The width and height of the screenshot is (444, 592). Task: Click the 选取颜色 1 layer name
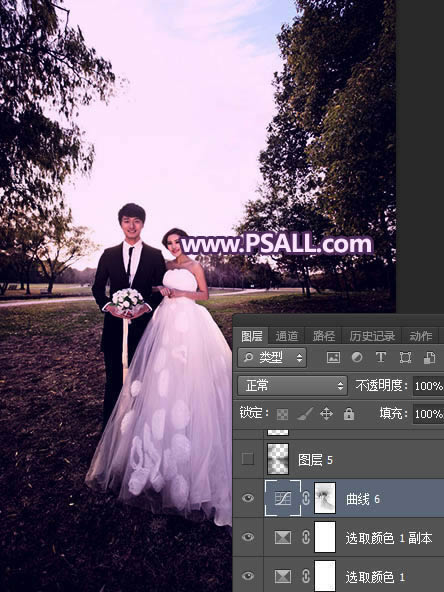pyautogui.click(x=375, y=577)
